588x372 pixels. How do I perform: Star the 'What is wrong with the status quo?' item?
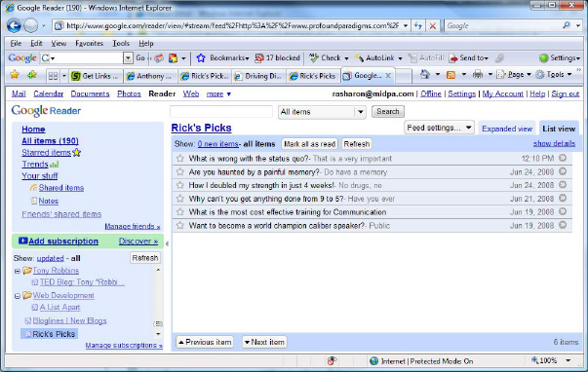coord(180,159)
